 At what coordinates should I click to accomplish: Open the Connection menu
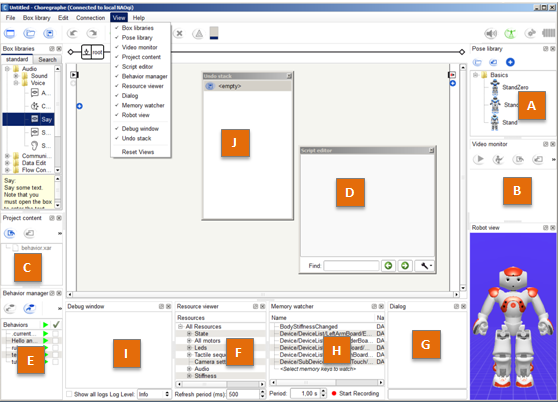click(x=90, y=17)
